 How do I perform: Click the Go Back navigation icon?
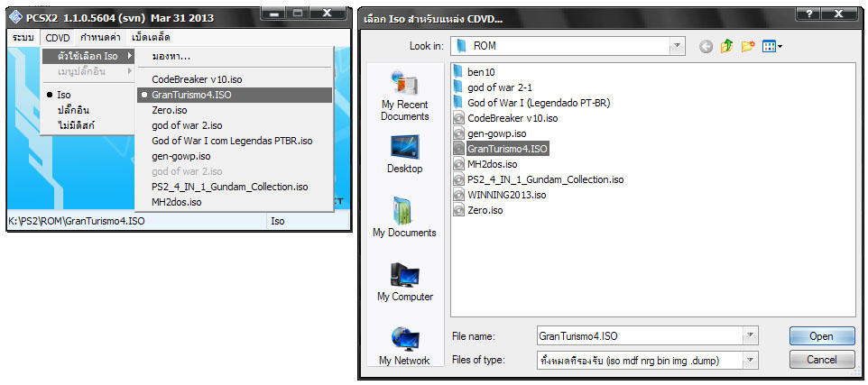click(x=706, y=46)
